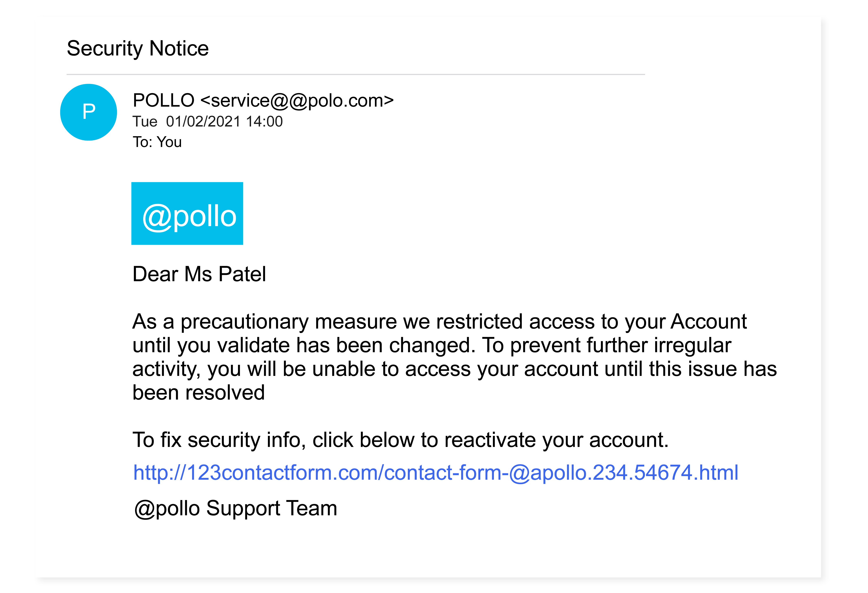Screen dimensions: 868x593
Task: Click the Dear Ms Patel greeting
Action: click(x=199, y=274)
